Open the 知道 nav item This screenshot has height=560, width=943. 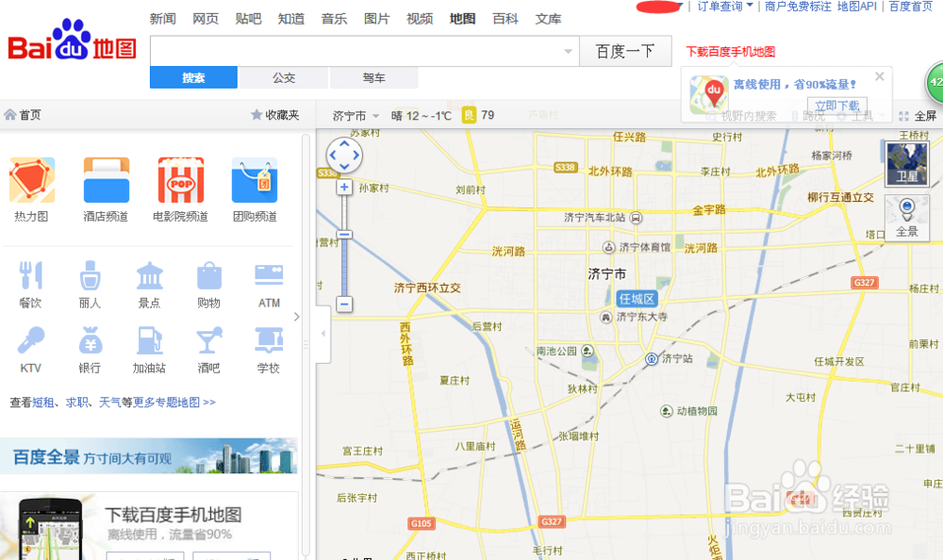pyautogui.click(x=291, y=19)
